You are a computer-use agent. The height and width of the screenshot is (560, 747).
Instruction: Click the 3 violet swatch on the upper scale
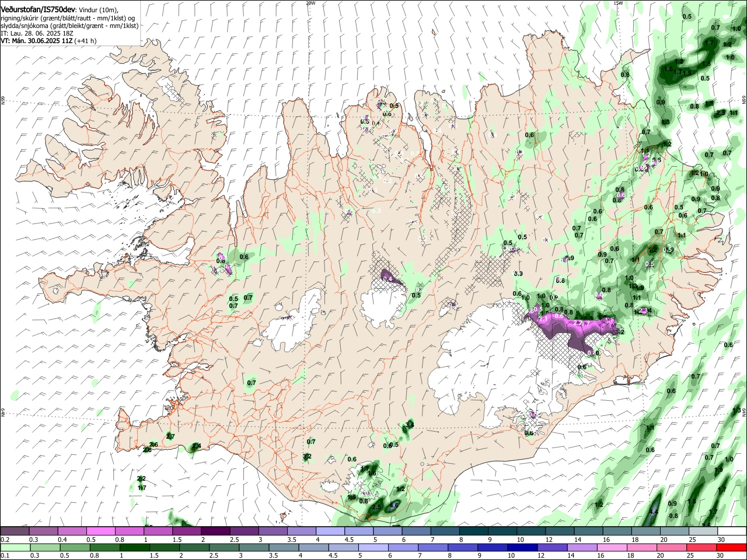pos(273,531)
